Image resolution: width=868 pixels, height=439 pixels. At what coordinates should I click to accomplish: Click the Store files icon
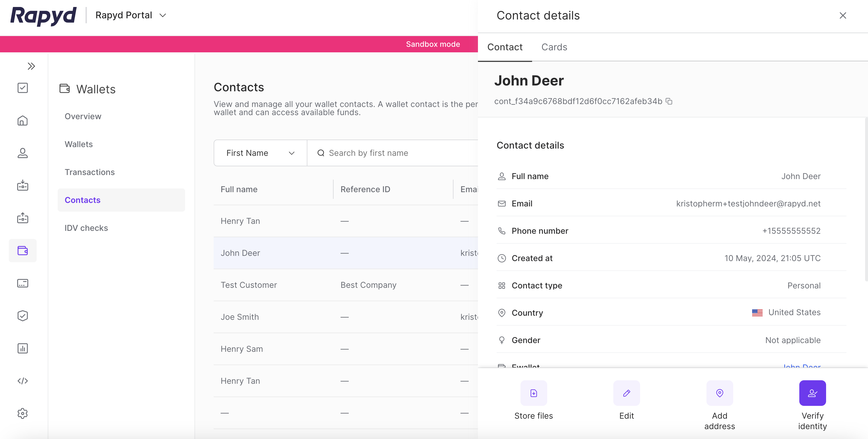pos(533,393)
